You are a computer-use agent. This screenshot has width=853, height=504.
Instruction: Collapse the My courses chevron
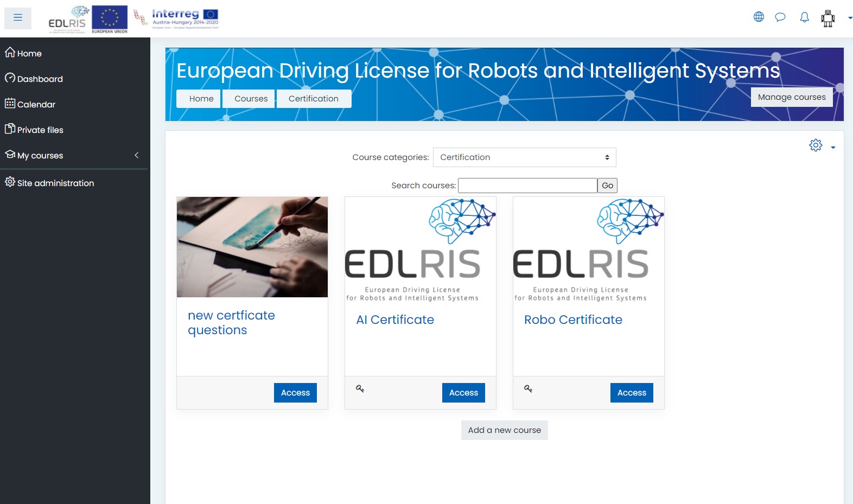point(137,155)
